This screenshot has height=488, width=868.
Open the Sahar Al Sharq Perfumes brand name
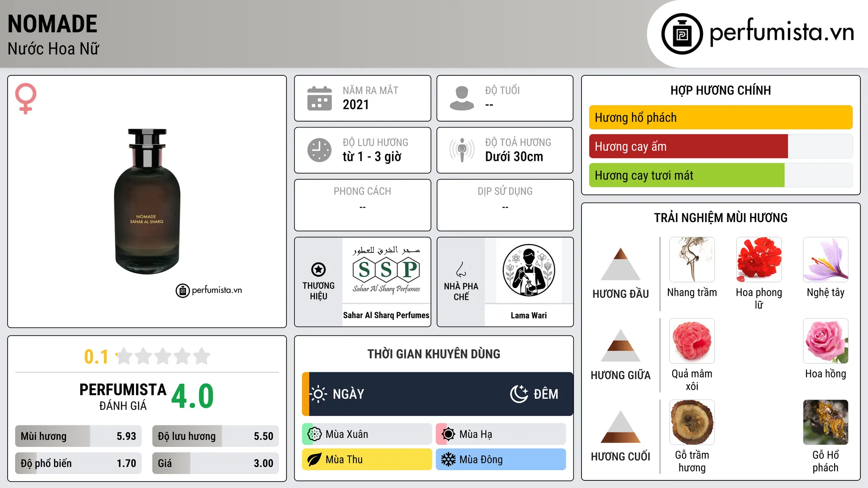click(x=386, y=315)
